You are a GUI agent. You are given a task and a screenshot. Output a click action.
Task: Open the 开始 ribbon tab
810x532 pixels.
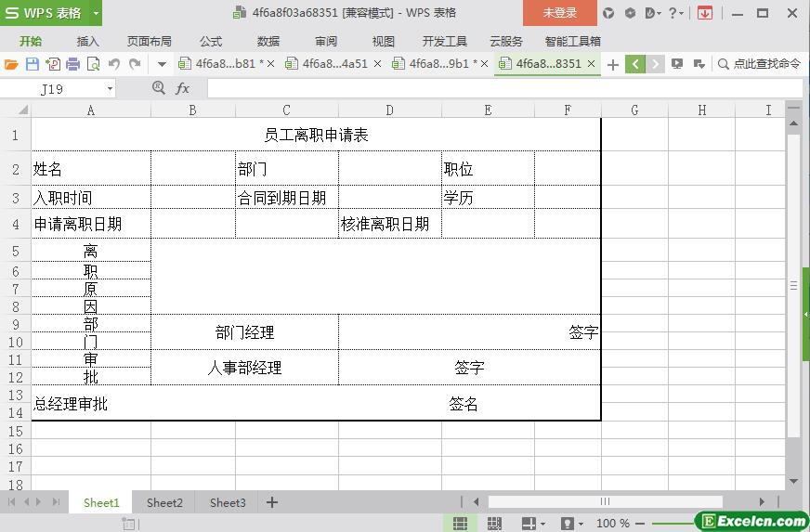[31, 42]
